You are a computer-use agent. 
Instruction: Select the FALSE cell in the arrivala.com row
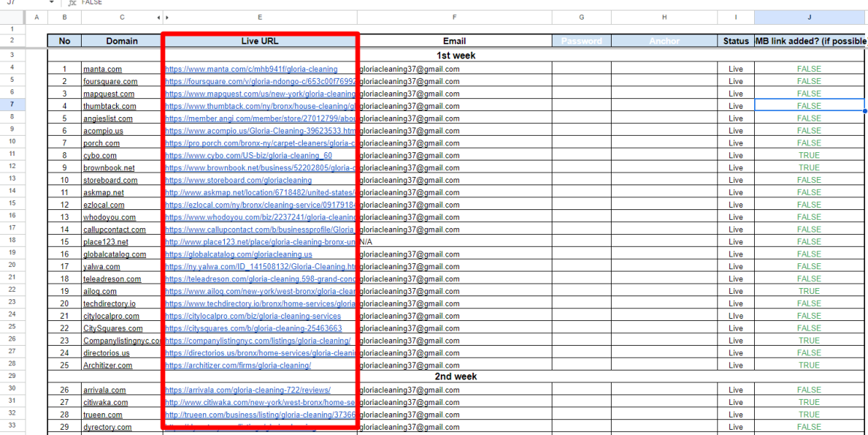tap(810, 390)
